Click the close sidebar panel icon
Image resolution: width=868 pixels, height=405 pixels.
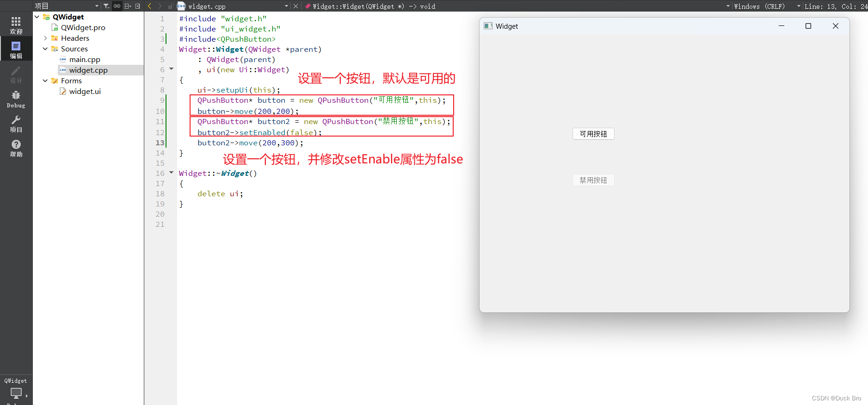click(138, 6)
